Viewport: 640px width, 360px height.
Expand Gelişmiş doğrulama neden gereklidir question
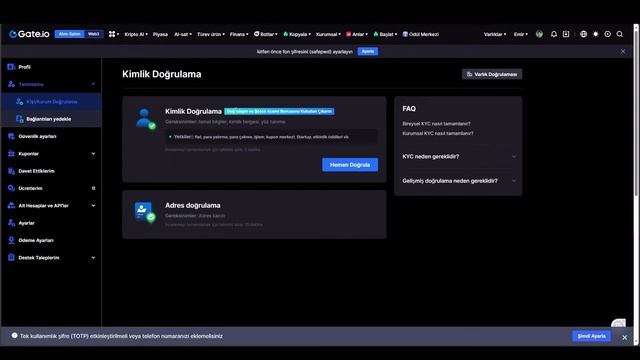coord(459,181)
